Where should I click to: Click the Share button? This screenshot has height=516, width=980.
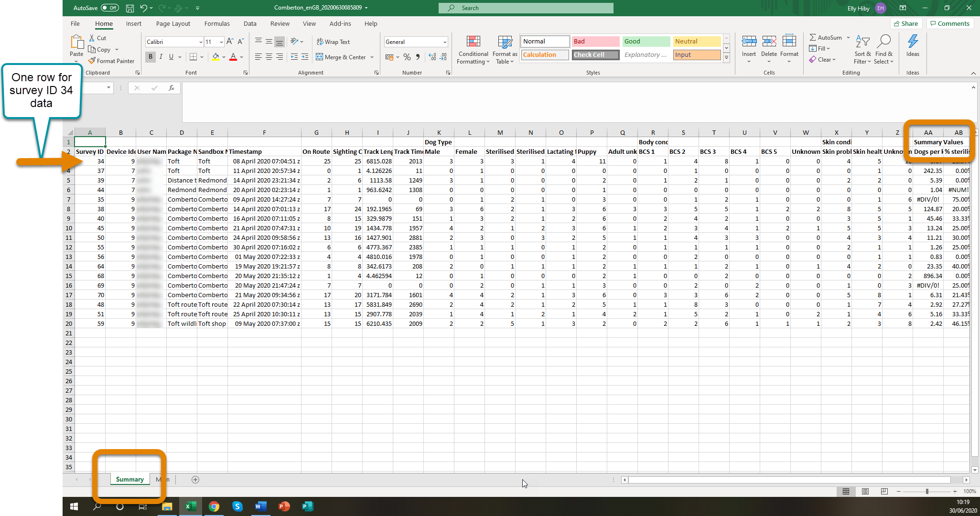click(906, 23)
